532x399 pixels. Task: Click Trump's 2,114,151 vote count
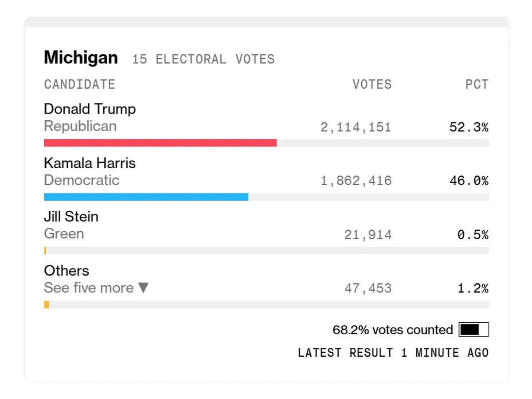356,128
